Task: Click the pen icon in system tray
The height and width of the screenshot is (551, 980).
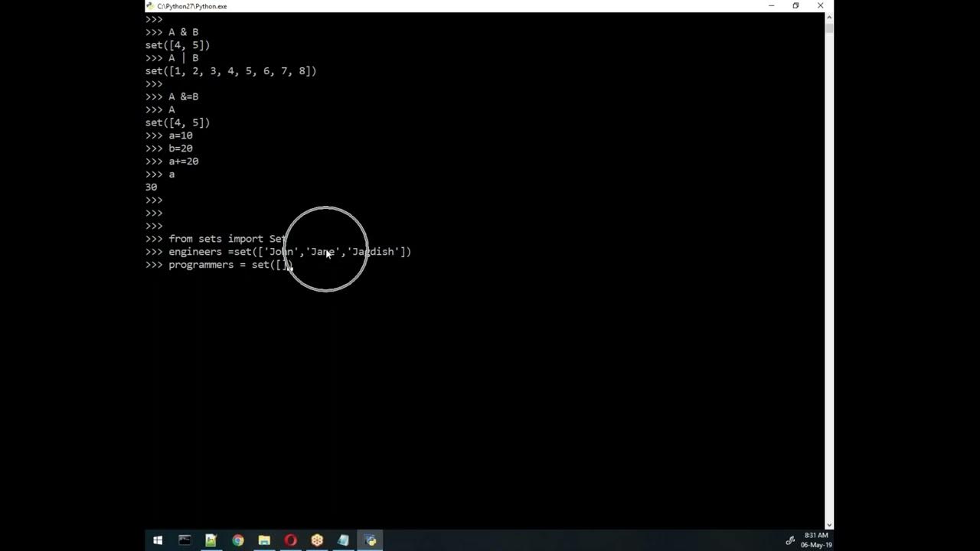Action: pos(790,540)
